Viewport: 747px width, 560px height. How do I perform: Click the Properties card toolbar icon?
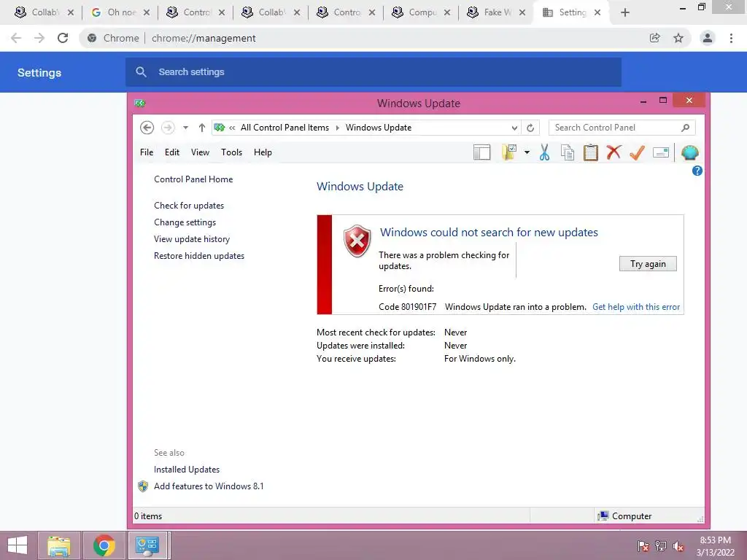661,152
